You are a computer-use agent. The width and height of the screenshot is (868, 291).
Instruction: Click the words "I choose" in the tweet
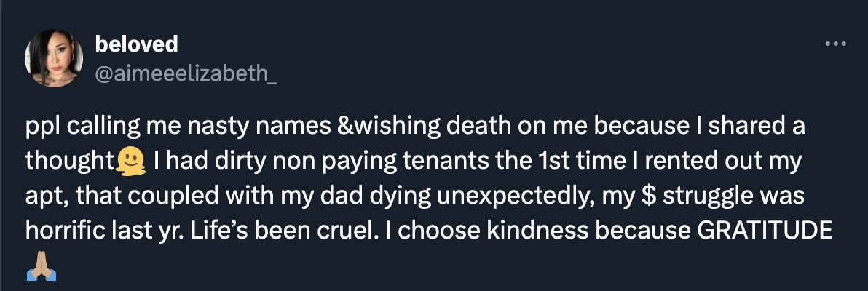[x=414, y=231]
